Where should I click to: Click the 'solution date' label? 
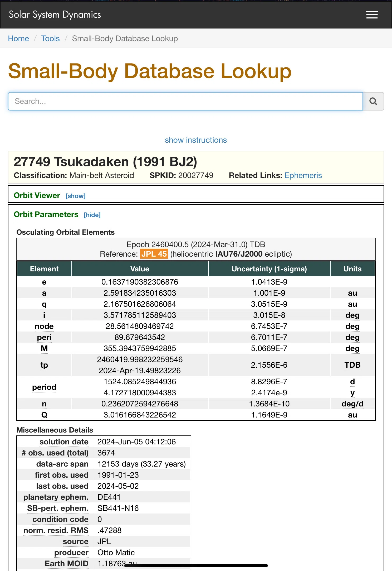tap(64, 442)
